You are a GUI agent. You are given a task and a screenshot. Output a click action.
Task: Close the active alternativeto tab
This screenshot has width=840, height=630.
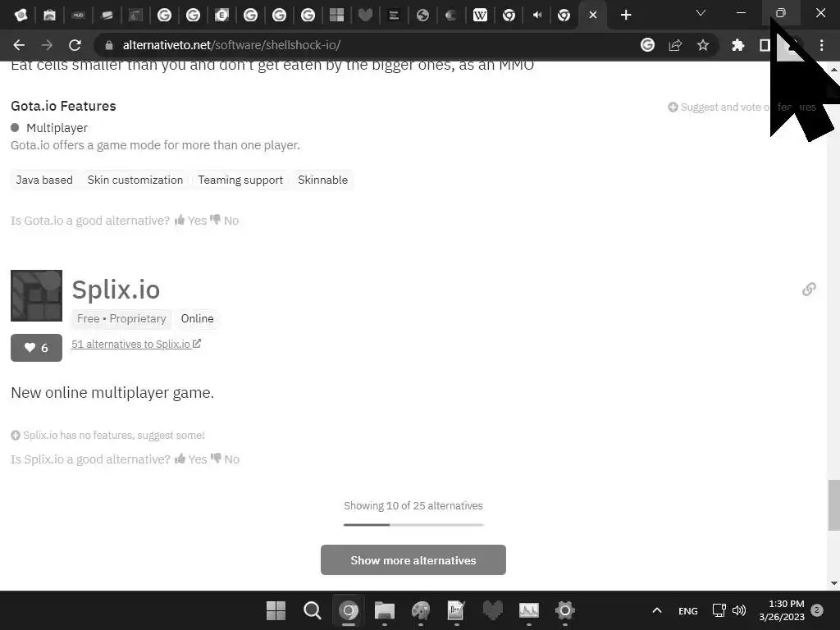click(x=592, y=15)
